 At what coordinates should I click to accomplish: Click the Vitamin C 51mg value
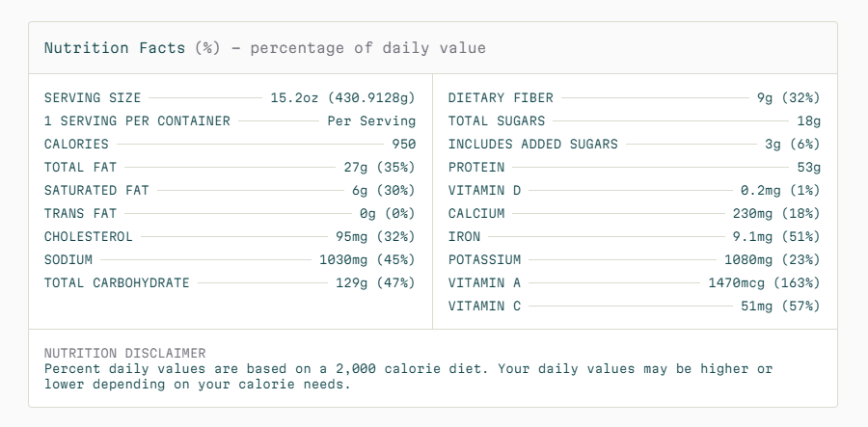[780, 306]
